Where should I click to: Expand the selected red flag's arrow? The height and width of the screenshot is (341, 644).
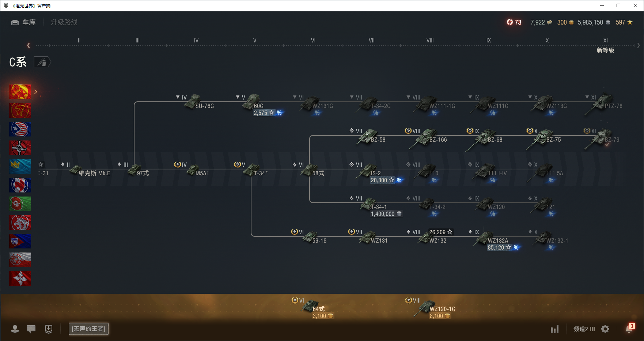[x=35, y=92]
